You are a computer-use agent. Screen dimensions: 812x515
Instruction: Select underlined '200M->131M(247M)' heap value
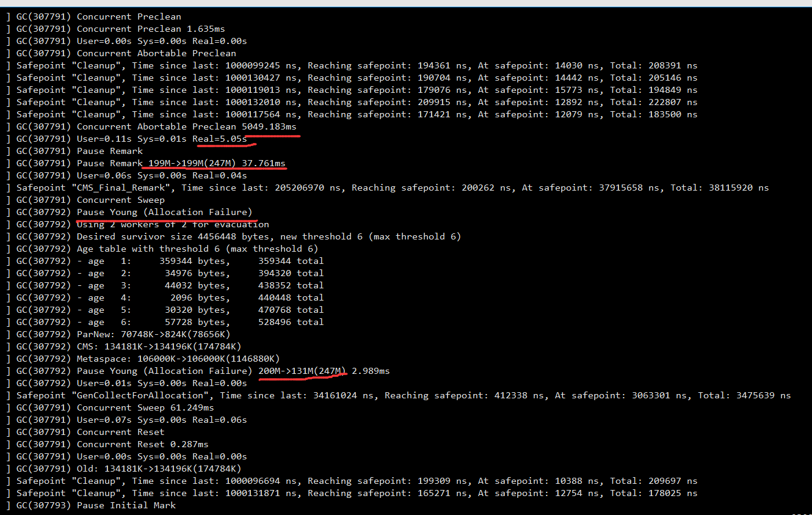[x=303, y=371]
